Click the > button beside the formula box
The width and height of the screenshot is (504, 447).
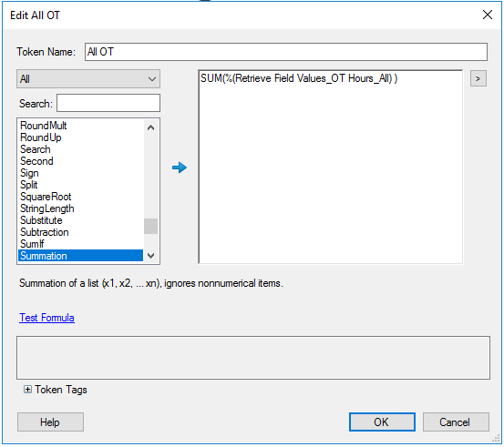coord(478,78)
